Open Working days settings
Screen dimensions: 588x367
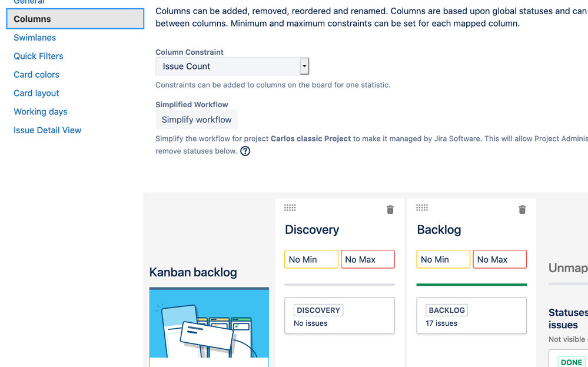(41, 111)
